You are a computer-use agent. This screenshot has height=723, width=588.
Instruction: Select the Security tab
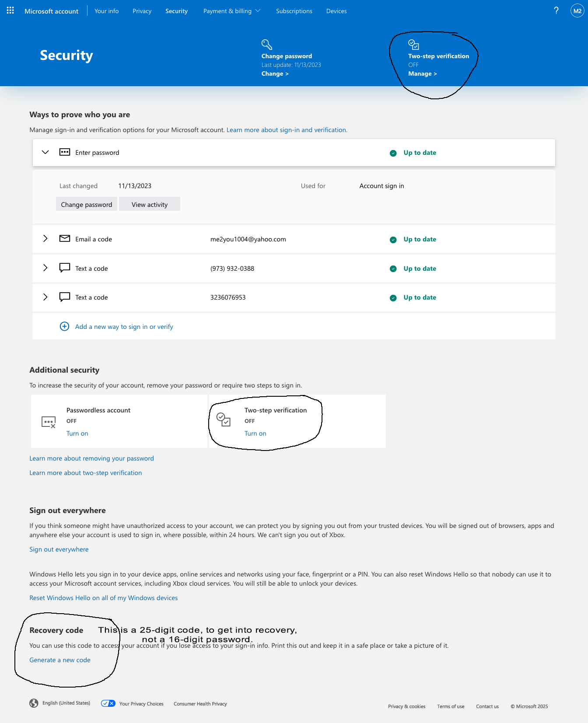(177, 11)
